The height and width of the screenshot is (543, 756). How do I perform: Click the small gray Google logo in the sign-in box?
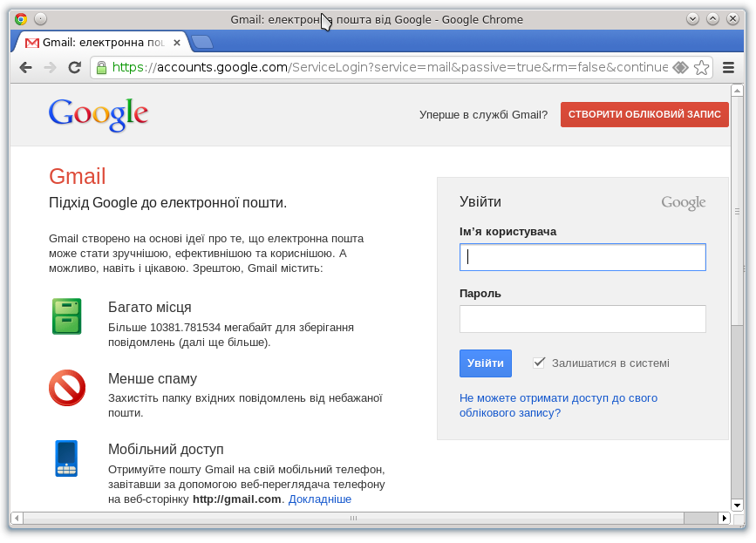point(684,203)
